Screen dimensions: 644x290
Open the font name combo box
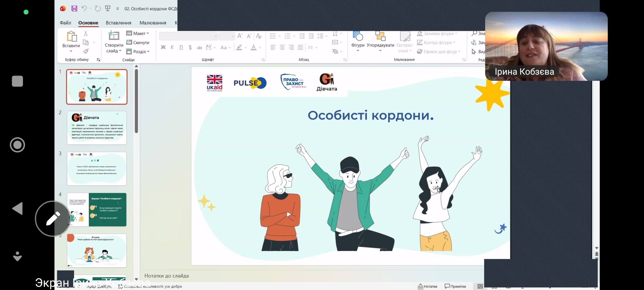click(x=188, y=36)
